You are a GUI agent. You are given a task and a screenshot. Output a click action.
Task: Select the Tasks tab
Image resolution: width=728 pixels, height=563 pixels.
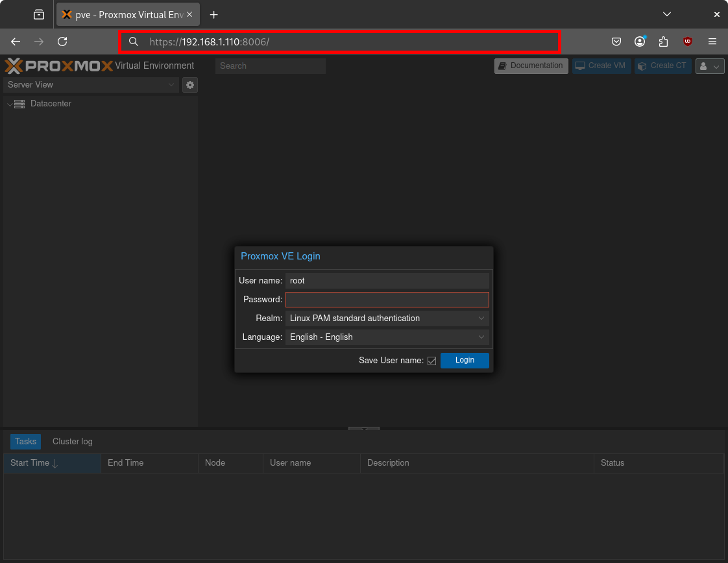(25, 442)
